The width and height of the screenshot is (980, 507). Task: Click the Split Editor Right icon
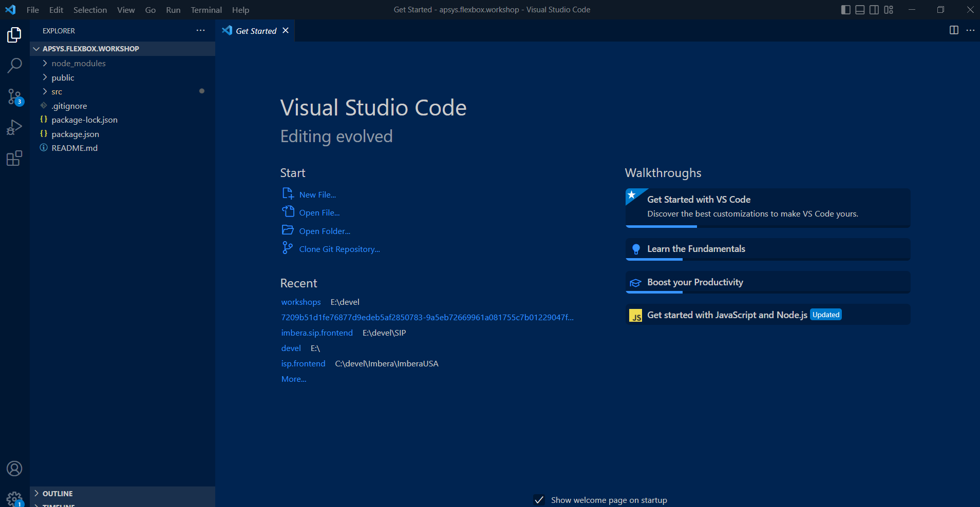(954, 30)
